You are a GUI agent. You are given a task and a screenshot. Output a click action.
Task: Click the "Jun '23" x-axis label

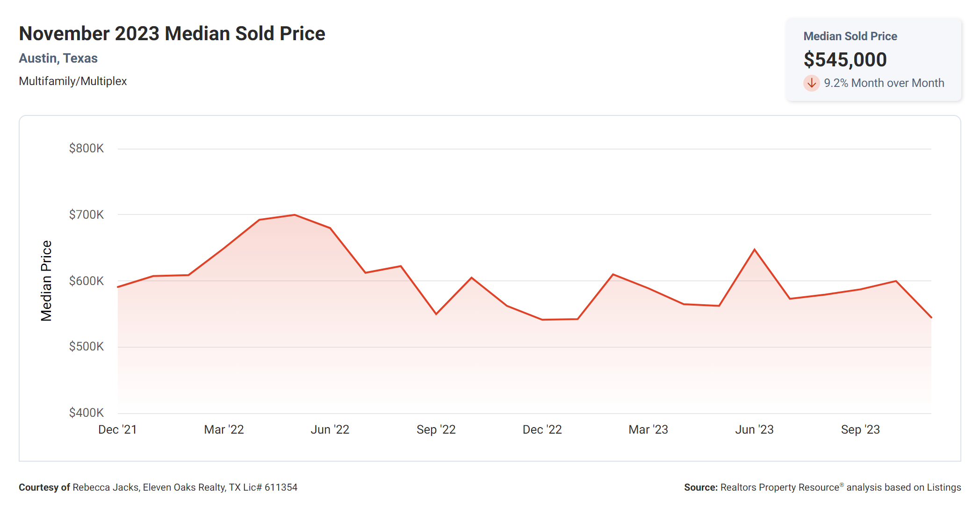coord(754,429)
